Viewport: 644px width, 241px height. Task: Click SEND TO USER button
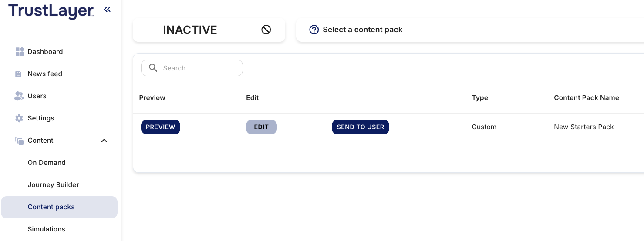click(x=360, y=127)
